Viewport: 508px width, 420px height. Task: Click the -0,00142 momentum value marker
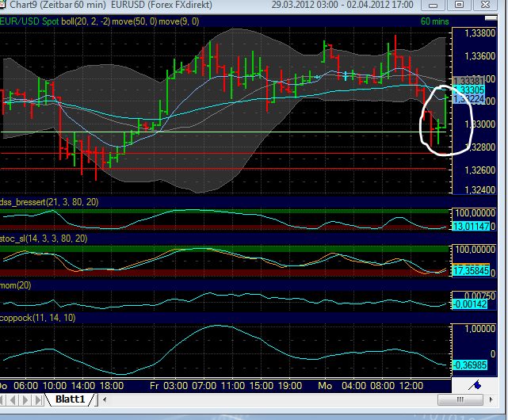(x=469, y=304)
